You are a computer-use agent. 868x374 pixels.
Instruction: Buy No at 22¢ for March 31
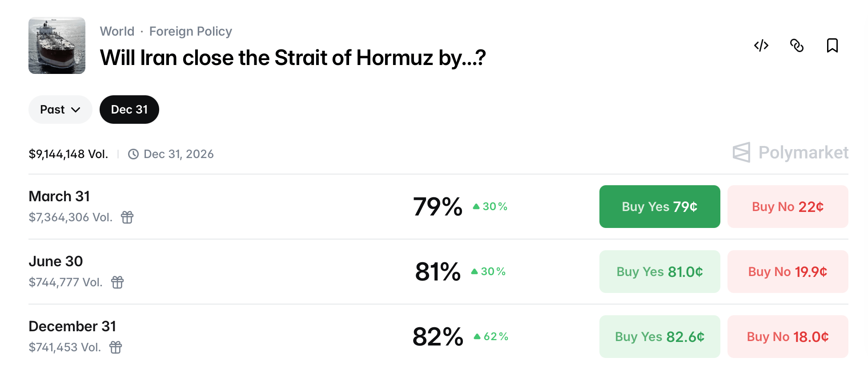click(x=788, y=207)
